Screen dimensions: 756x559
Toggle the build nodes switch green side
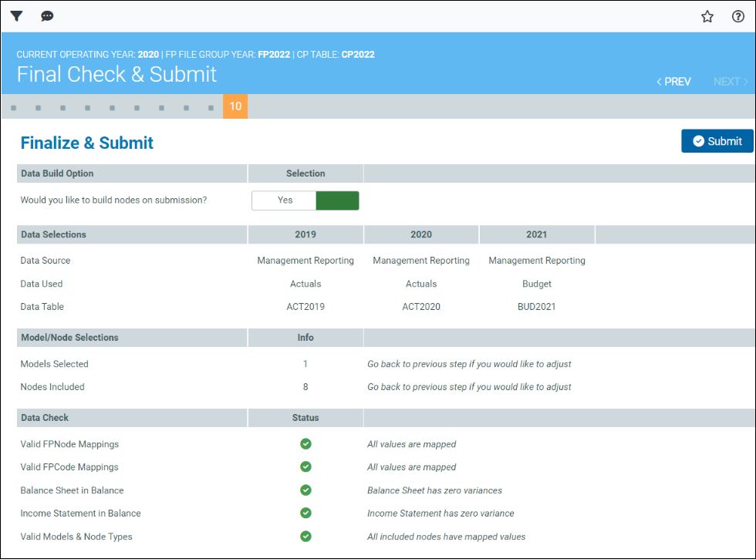pos(337,200)
